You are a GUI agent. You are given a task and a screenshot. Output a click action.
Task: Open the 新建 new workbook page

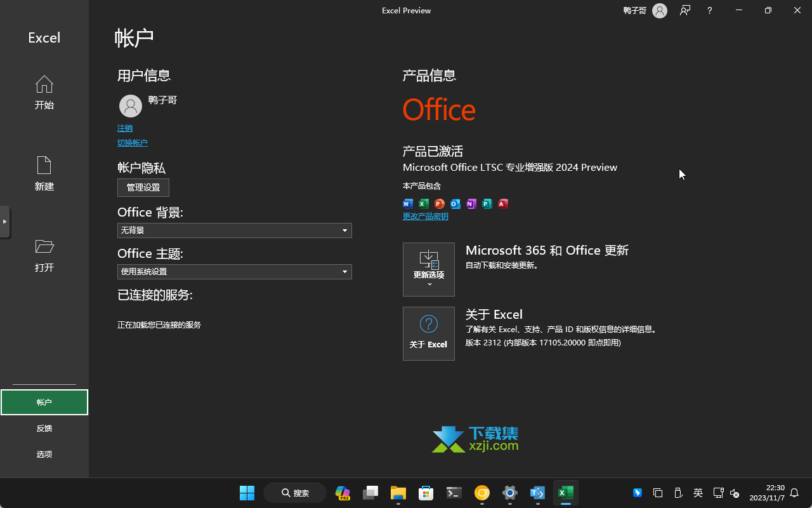[x=44, y=174]
